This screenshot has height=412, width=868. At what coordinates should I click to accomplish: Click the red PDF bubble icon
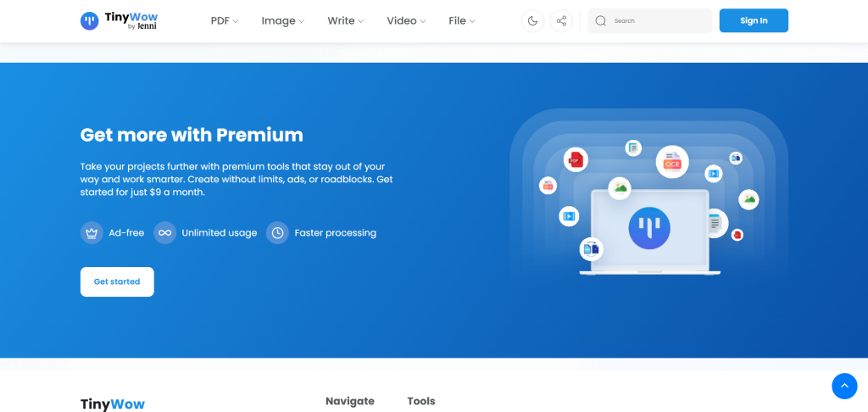[576, 160]
